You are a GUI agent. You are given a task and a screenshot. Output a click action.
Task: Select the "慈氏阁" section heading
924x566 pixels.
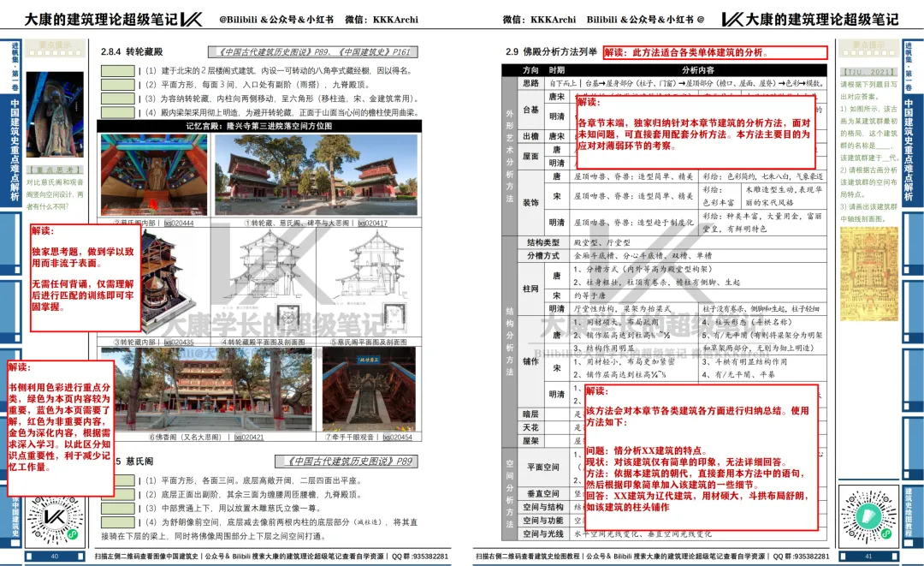(139, 461)
